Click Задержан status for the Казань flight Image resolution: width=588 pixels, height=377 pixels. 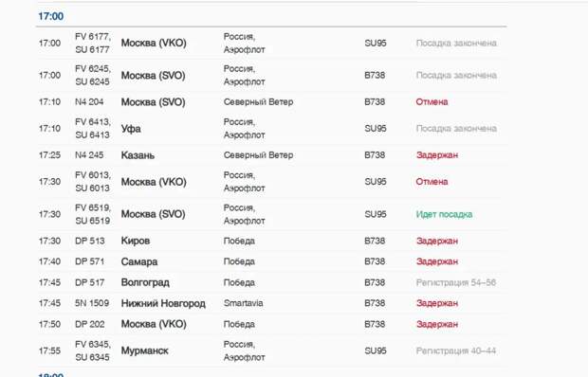437,155
